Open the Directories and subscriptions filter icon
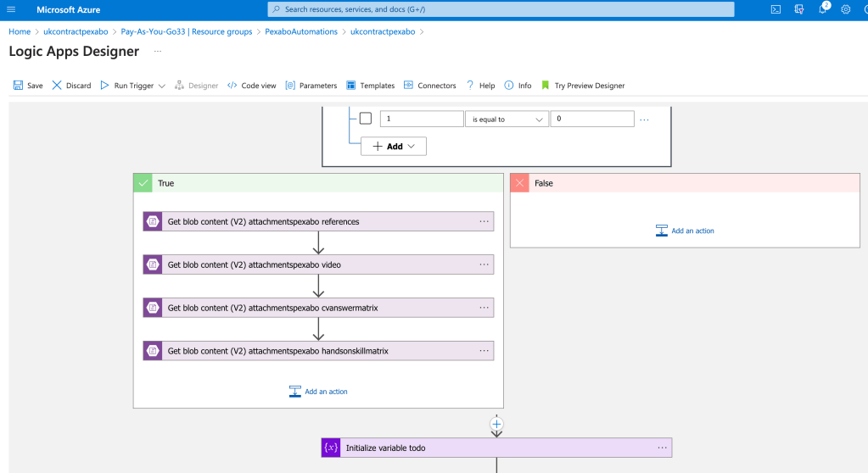The image size is (868, 473). point(798,9)
